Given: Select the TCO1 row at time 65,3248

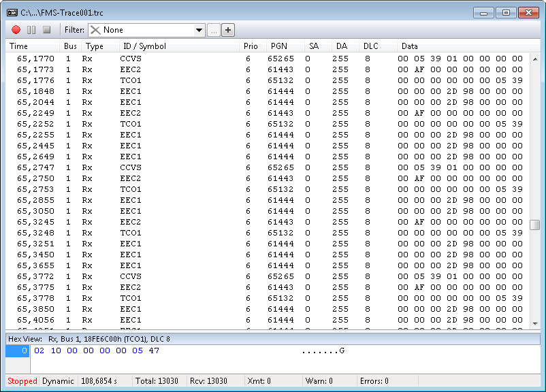Looking at the screenshot, I should coord(268,233).
